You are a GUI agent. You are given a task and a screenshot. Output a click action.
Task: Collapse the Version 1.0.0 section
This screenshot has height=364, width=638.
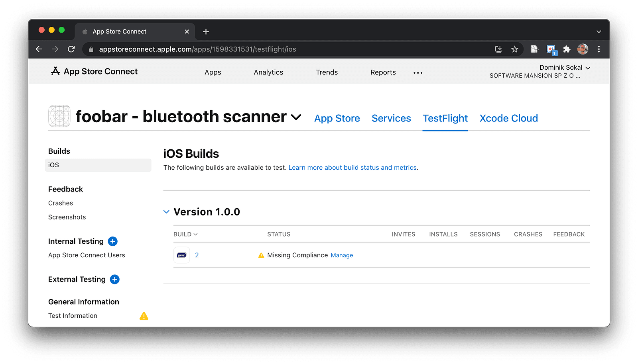[166, 212]
